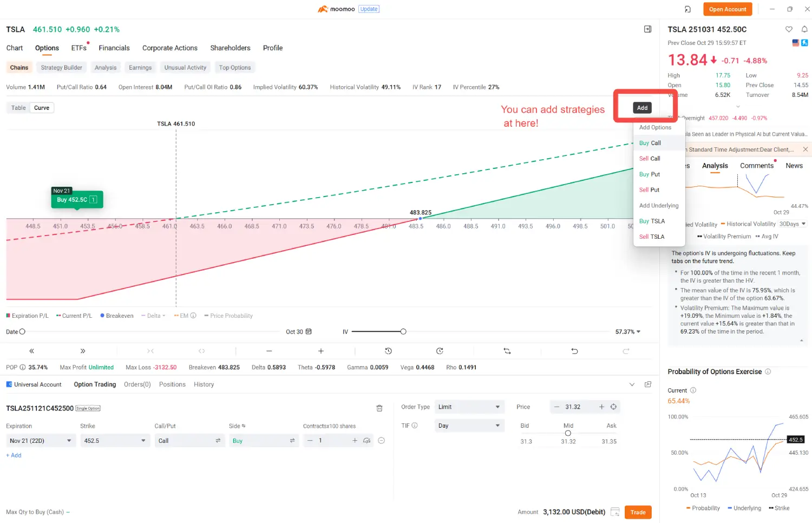Show POP info tooltip icon
This screenshot has width=812, height=523.
[x=23, y=367]
